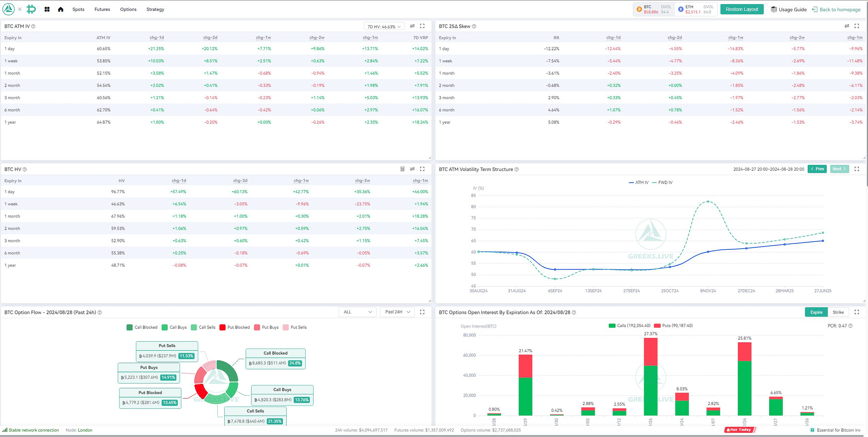This screenshot has height=437, width=868.
Task: Open the Strategy menu
Action: coord(155,9)
